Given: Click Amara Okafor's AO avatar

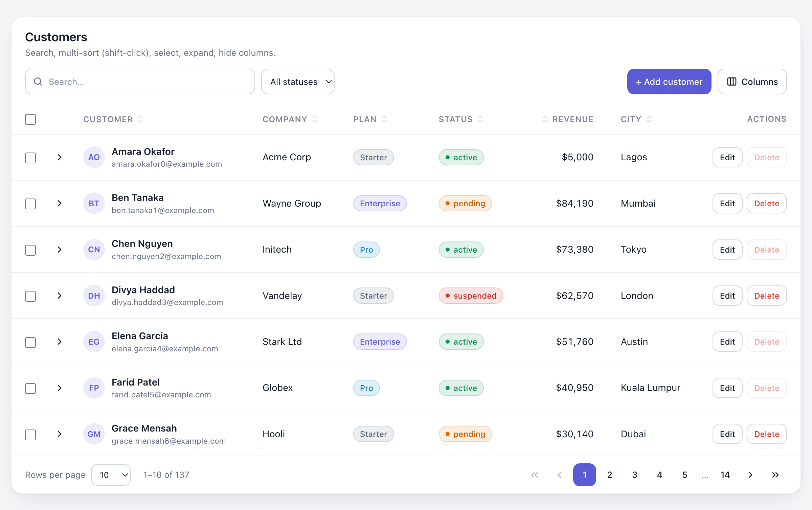Looking at the screenshot, I should [x=94, y=157].
